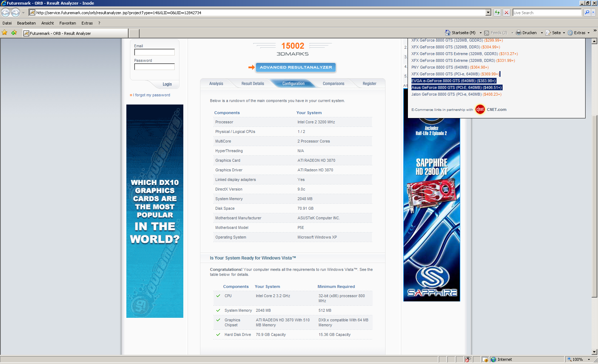Click the CNET.com logo icon

(x=480, y=109)
